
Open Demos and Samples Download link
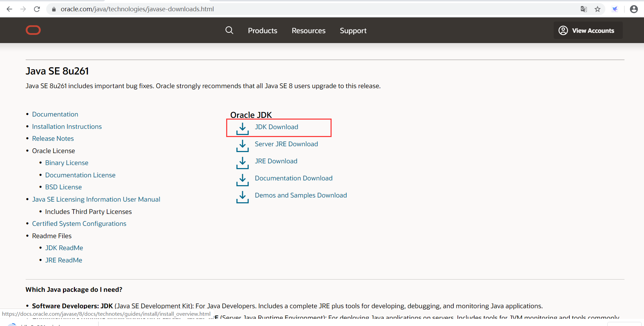click(x=301, y=195)
